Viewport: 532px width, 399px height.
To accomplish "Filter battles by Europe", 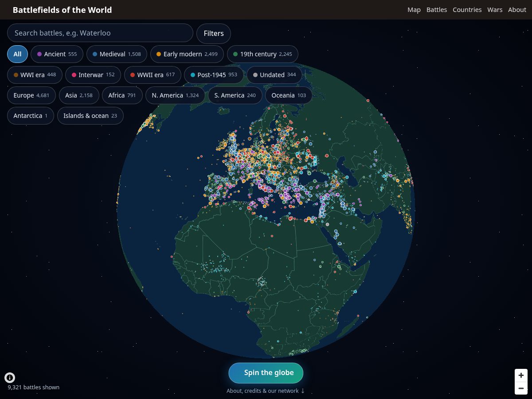I will [x=31, y=95].
